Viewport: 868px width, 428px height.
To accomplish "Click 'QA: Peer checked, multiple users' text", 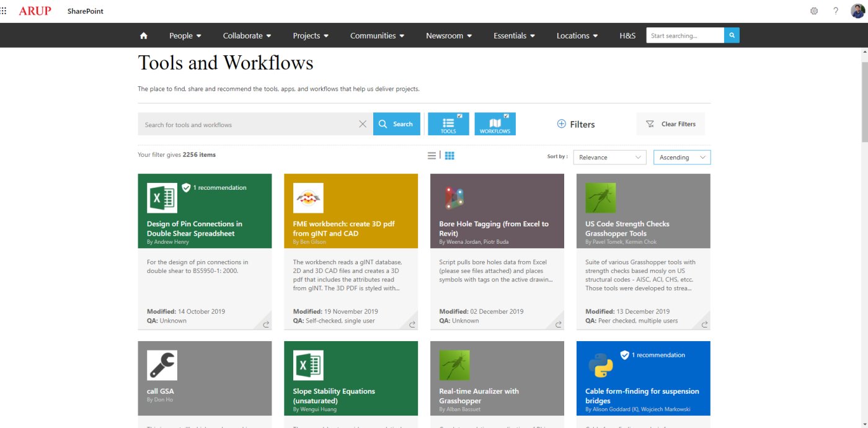I will (x=632, y=321).
